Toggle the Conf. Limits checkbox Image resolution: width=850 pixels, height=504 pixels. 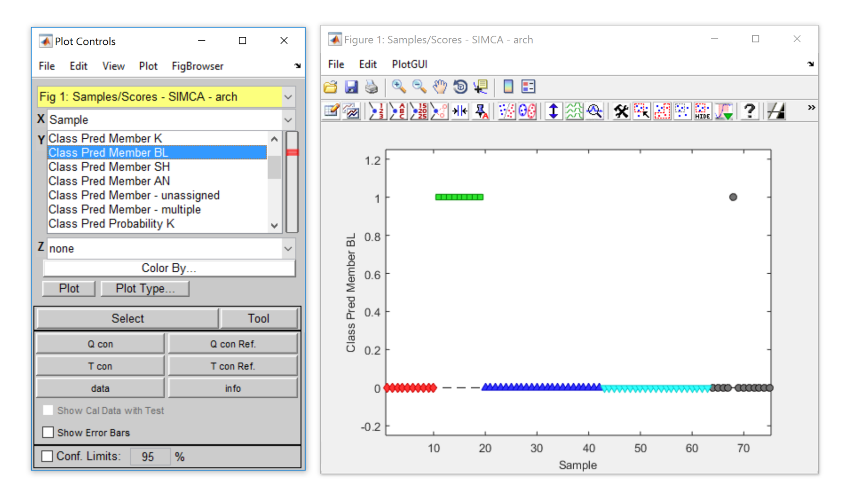47,456
